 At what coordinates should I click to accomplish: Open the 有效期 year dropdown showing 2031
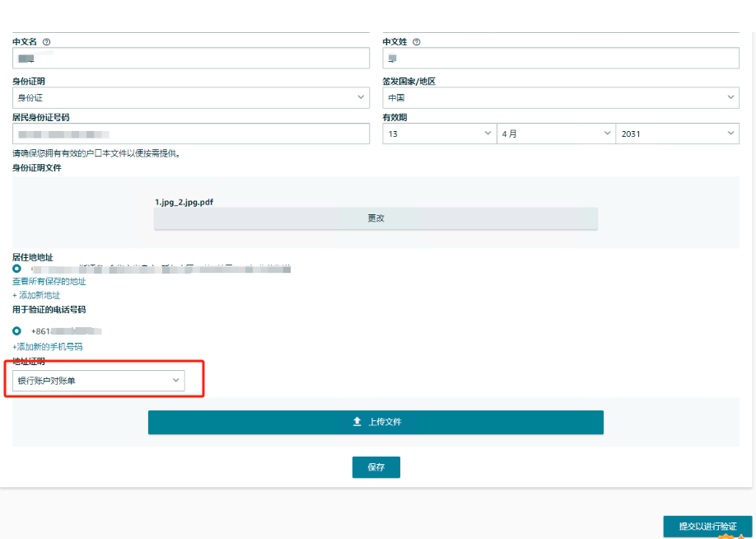[677, 134]
